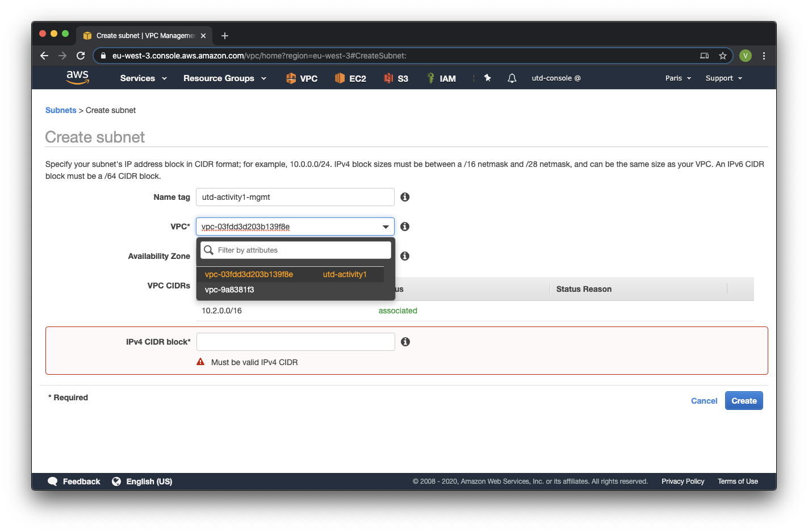Switch to the Create subnet VPC tab
The image size is (808, 532).
pyautogui.click(x=145, y=35)
